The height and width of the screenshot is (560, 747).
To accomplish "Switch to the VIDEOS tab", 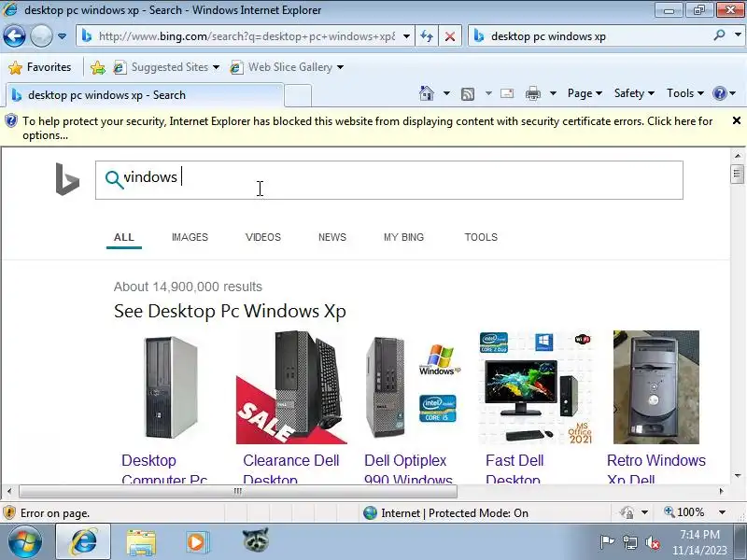I will 263,237.
